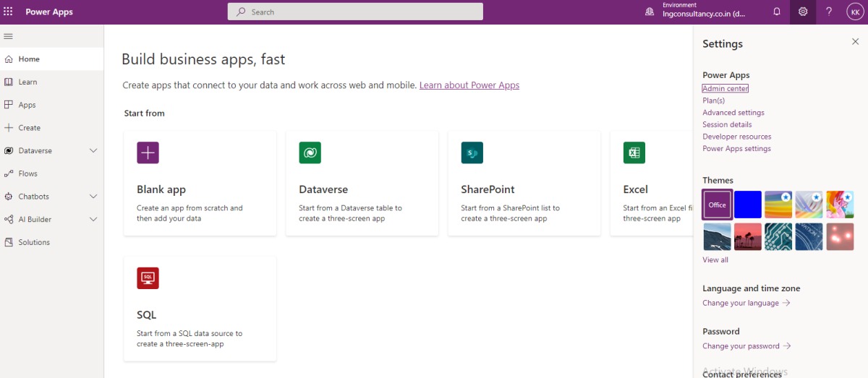Select the solid blue theme swatch
Image resolution: width=868 pixels, height=378 pixels.
(748, 205)
